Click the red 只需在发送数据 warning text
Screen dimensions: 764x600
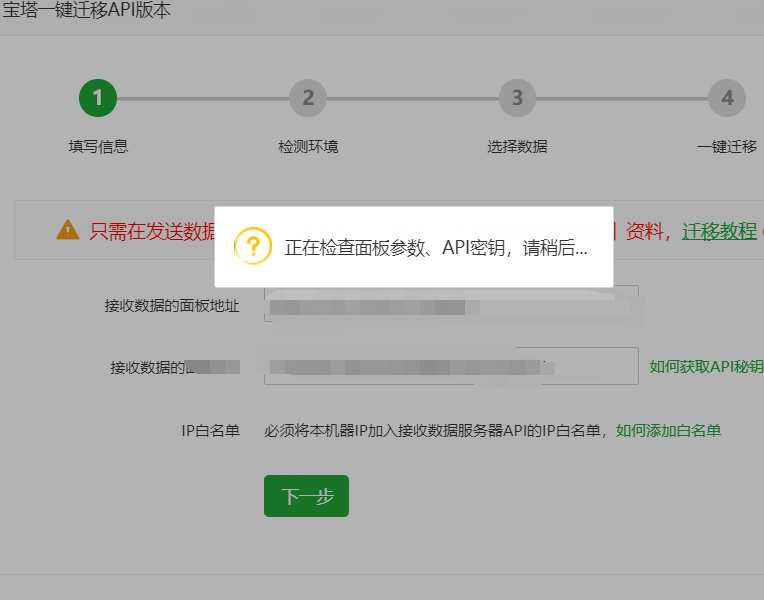(x=153, y=231)
